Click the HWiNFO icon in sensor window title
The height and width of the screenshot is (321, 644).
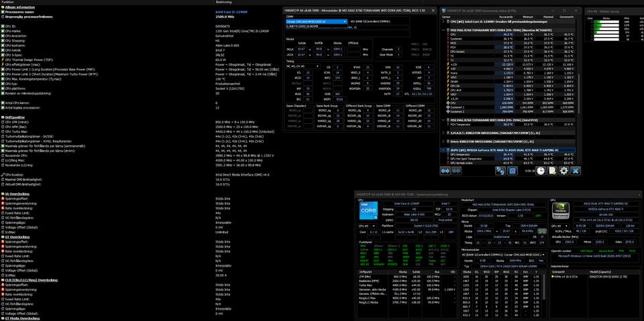coord(443,10)
